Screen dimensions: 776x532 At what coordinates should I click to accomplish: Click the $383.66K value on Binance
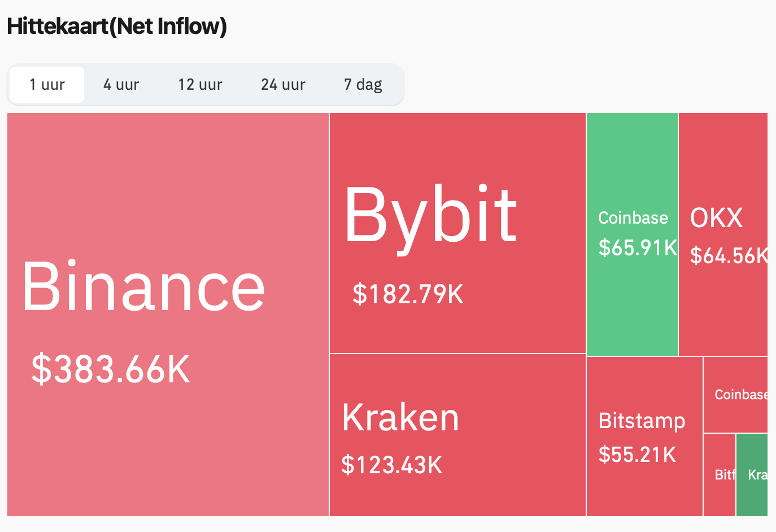coord(111,369)
